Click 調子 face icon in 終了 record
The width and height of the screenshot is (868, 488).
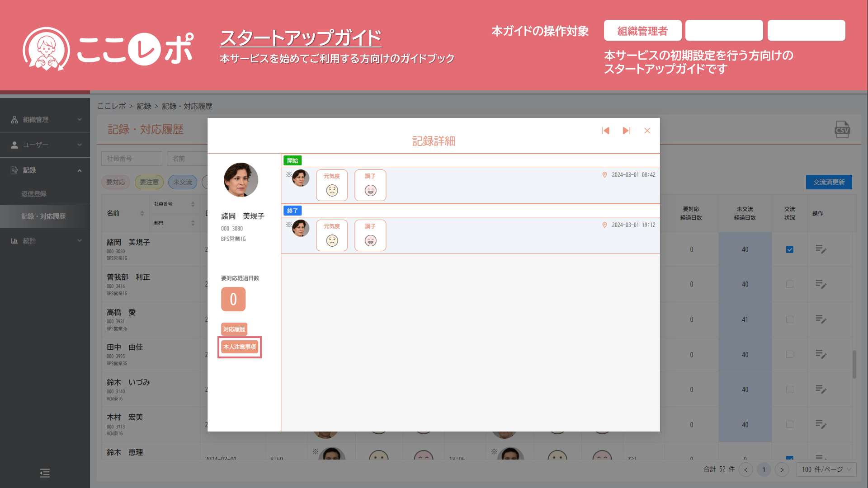pos(370,240)
